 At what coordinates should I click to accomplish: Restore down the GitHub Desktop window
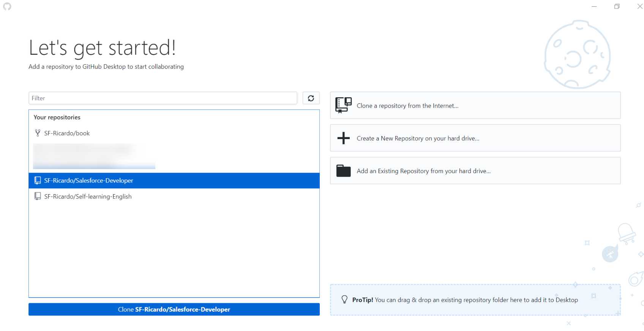pos(617,6)
